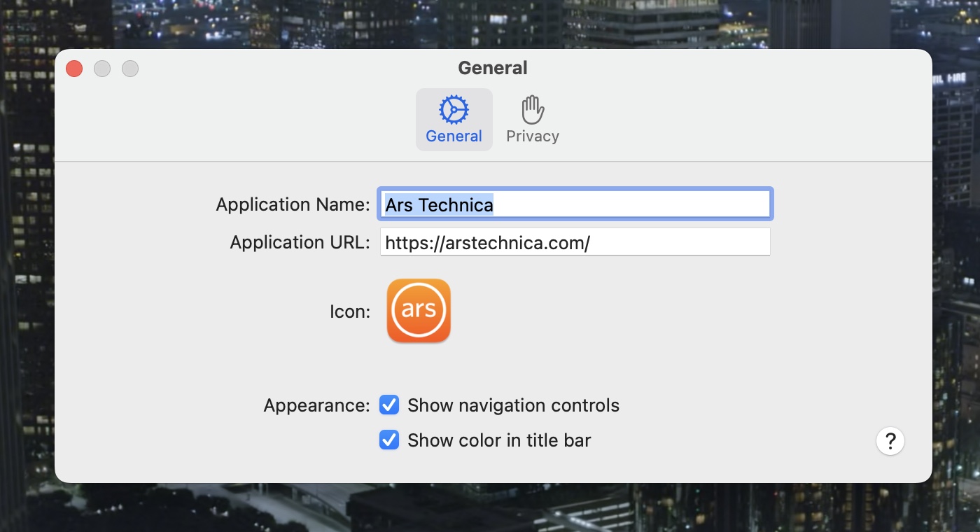Image resolution: width=980 pixels, height=532 pixels.
Task: Click the "Appearance:" label
Action: tap(316, 405)
